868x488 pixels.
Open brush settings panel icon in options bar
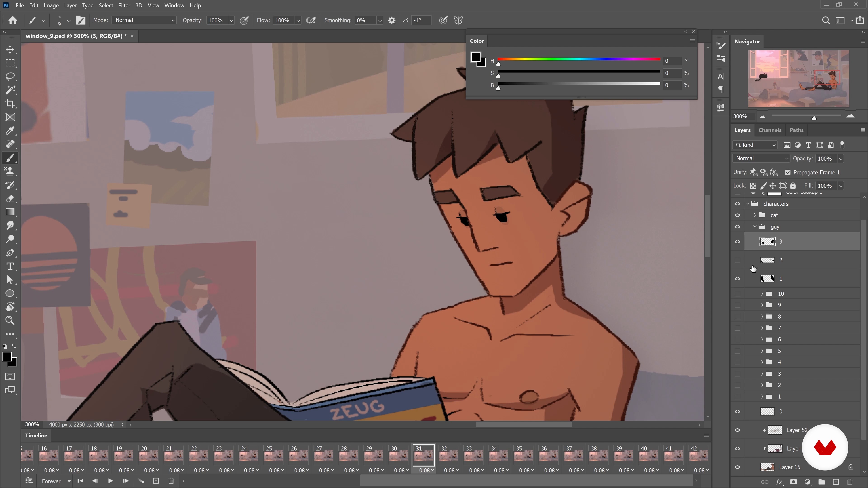point(81,20)
